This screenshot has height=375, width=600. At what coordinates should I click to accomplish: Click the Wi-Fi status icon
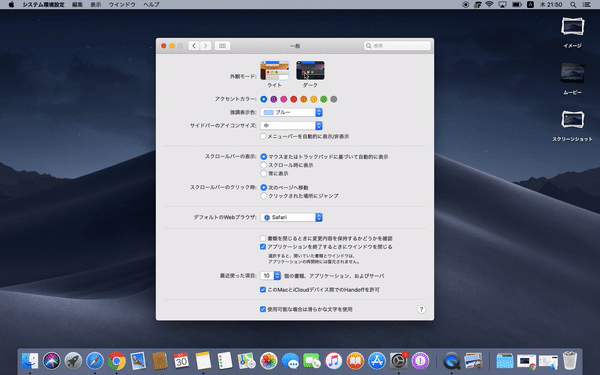(x=489, y=5)
